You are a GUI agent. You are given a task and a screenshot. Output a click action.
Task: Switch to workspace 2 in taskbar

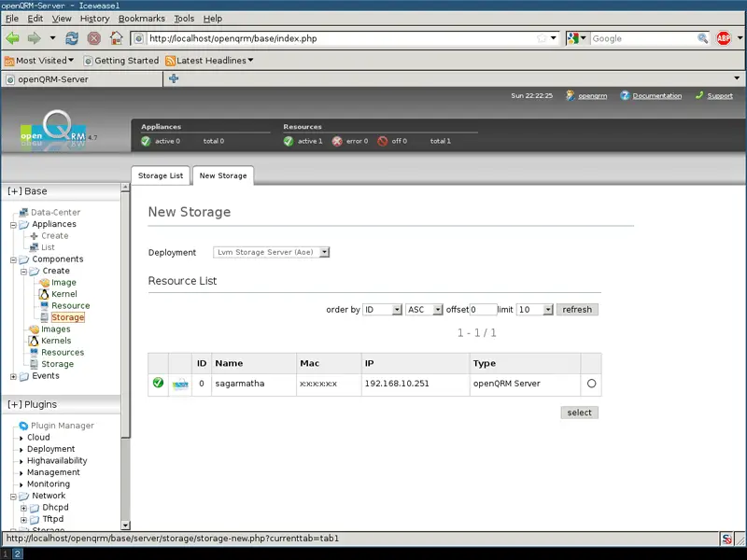point(17,553)
